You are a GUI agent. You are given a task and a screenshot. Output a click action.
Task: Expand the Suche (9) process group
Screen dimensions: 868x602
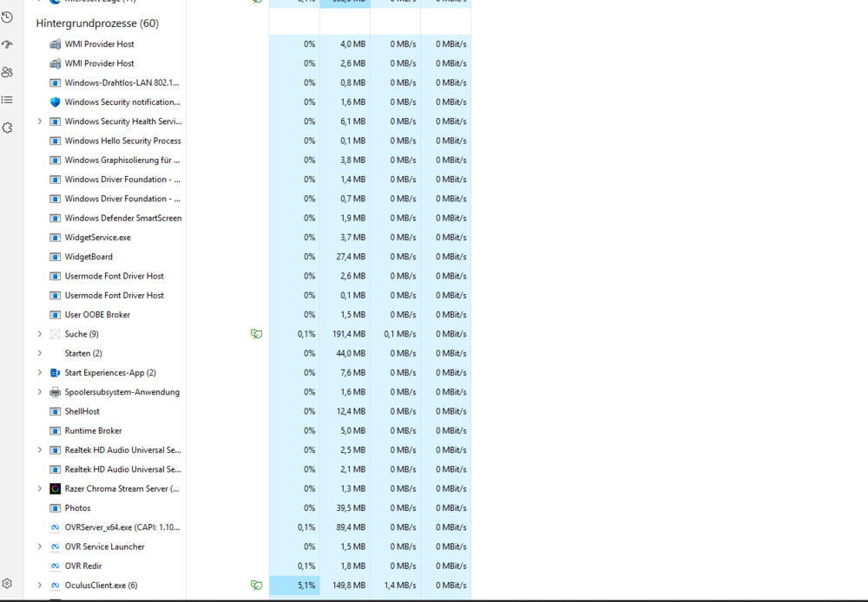39,334
